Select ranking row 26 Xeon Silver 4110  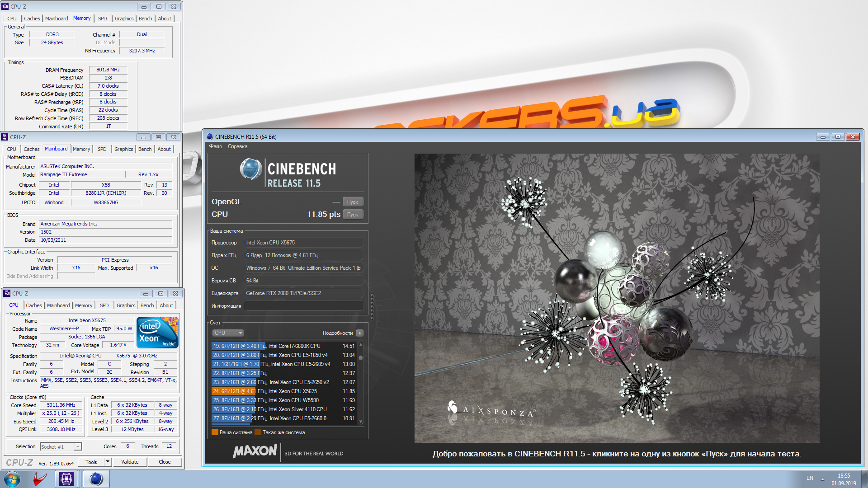coord(284,409)
